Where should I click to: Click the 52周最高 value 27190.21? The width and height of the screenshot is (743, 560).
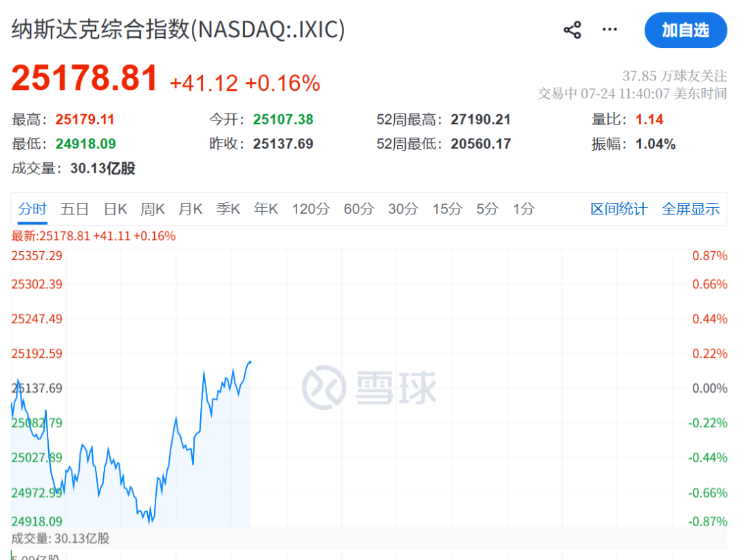(x=480, y=120)
